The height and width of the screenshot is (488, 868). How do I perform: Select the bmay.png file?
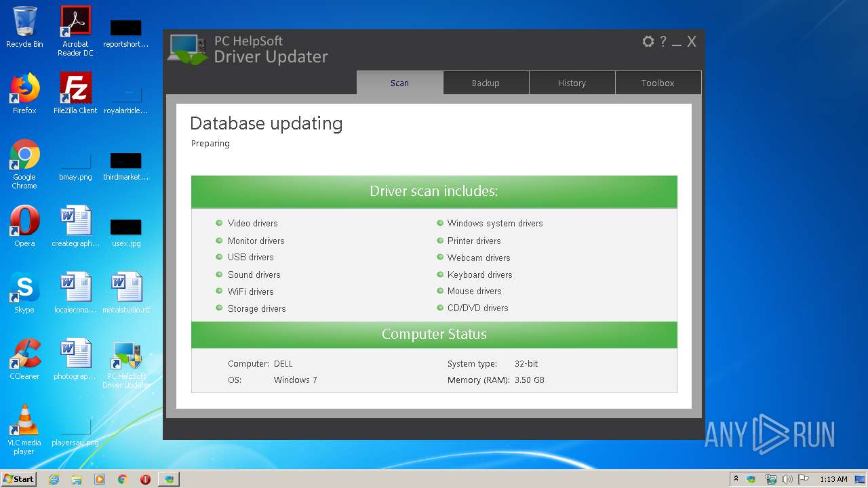[75, 165]
